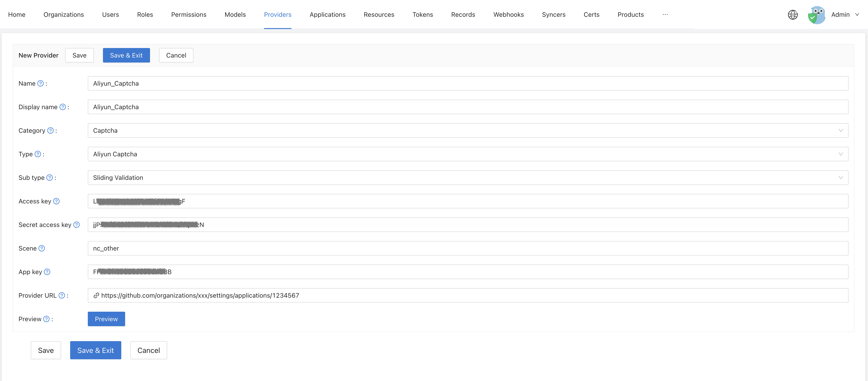Click help icon next to Sub type
This screenshot has width=868, height=381.
(x=50, y=178)
